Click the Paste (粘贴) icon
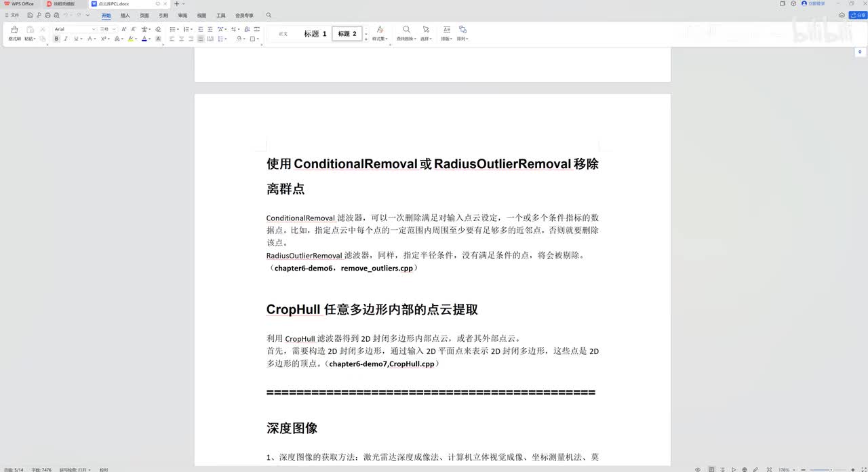The image size is (868, 472). 30,29
